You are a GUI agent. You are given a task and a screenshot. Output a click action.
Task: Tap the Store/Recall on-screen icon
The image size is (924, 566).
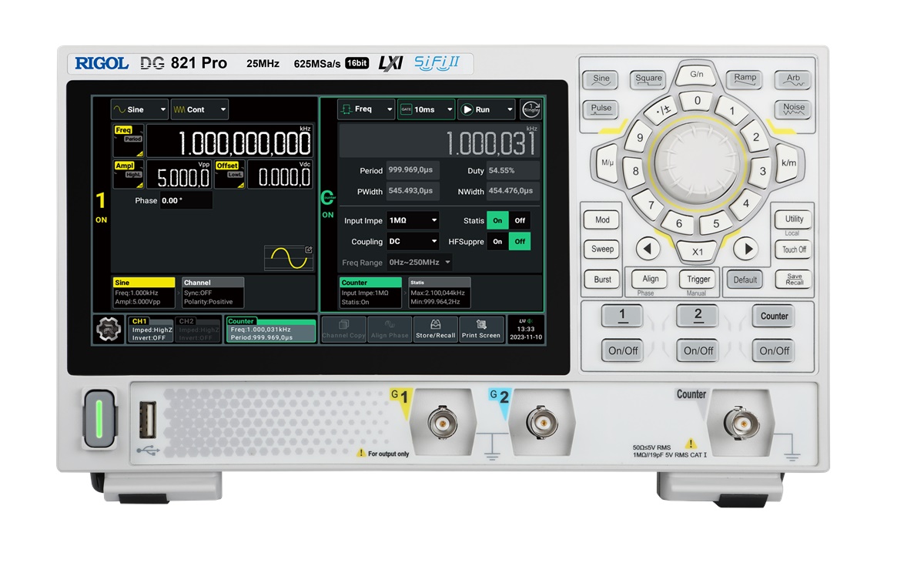tap(435, 330)
